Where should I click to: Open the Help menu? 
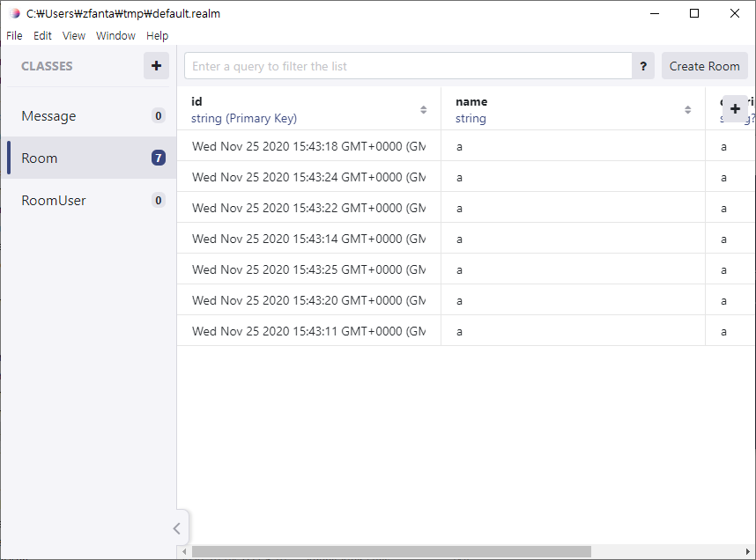(157, 36)
